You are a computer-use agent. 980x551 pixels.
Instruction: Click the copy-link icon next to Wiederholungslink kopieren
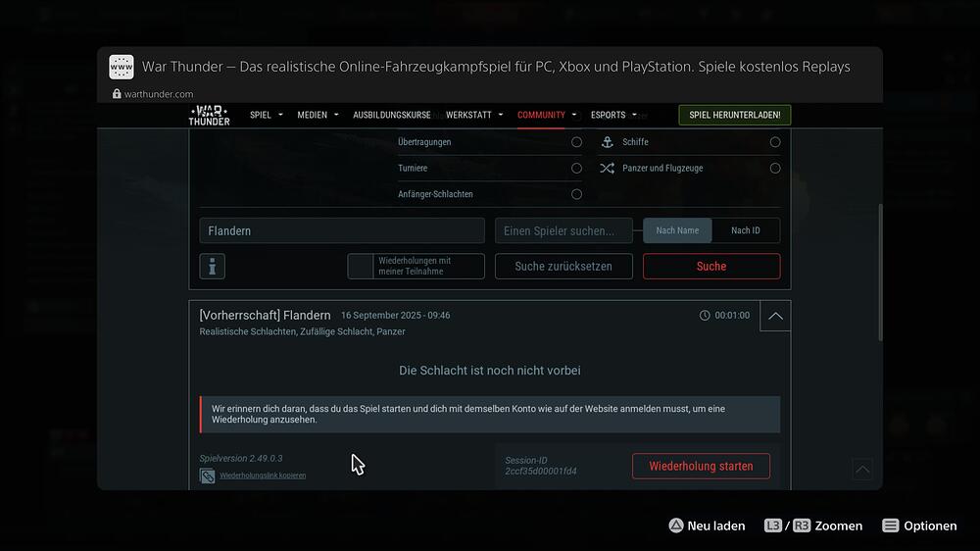point(208,476)
